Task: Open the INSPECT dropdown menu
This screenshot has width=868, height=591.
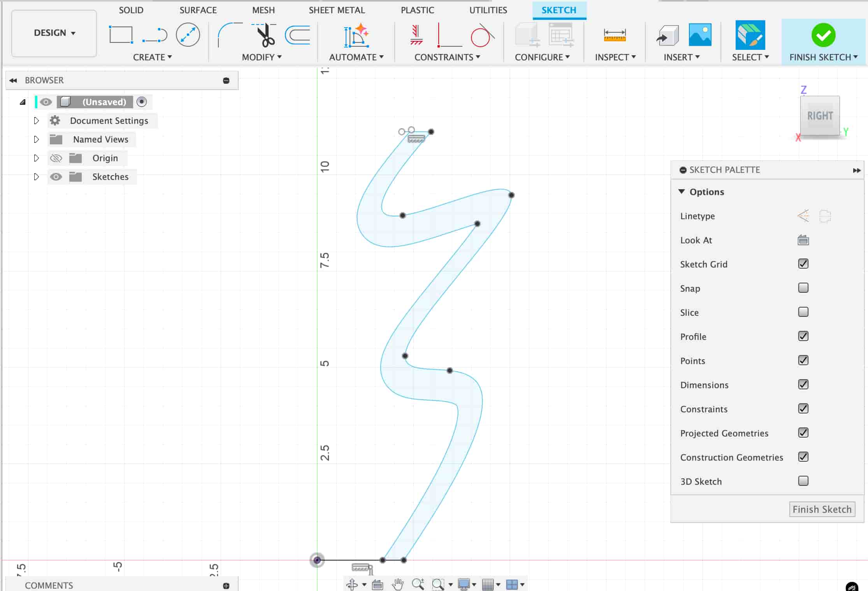Action: coord(615,57)
